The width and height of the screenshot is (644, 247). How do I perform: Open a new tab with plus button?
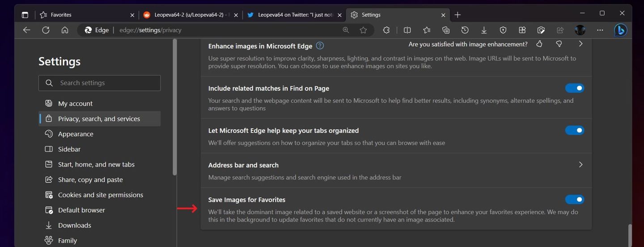(458, 15)
